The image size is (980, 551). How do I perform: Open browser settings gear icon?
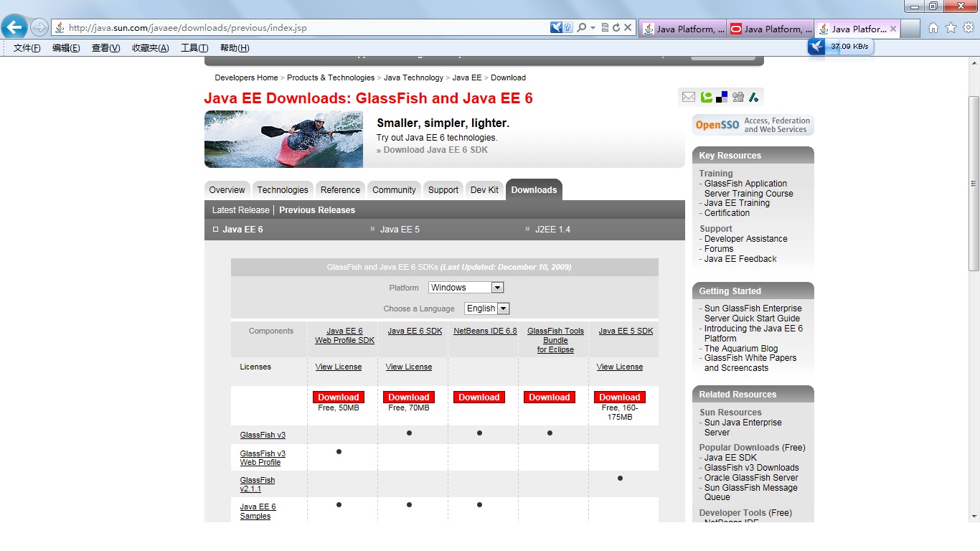(968, 28)
